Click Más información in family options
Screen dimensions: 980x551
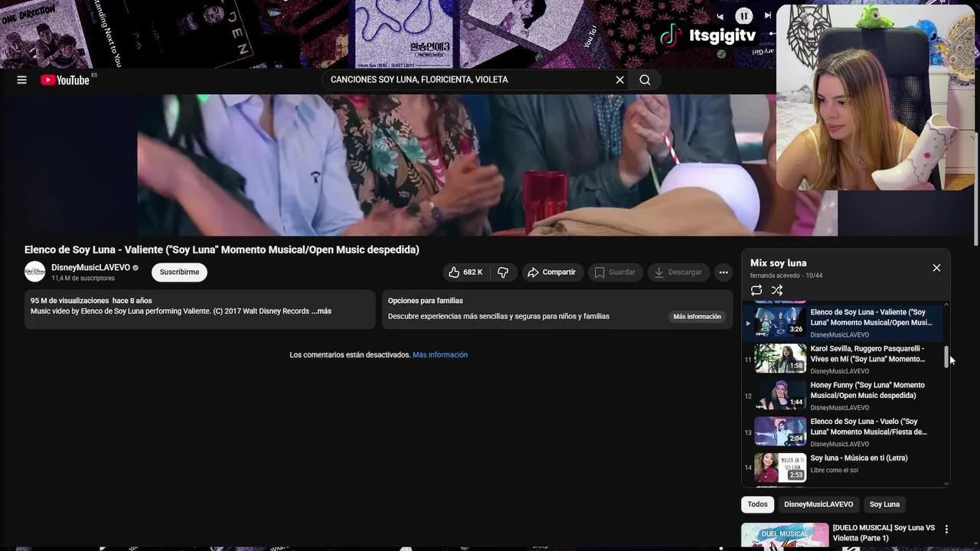697,317
